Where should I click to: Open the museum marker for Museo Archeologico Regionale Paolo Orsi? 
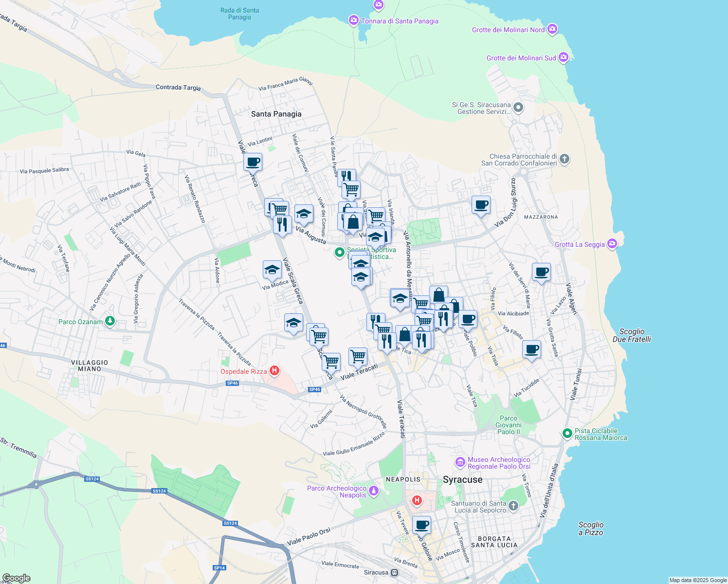[x=460, y=461]
